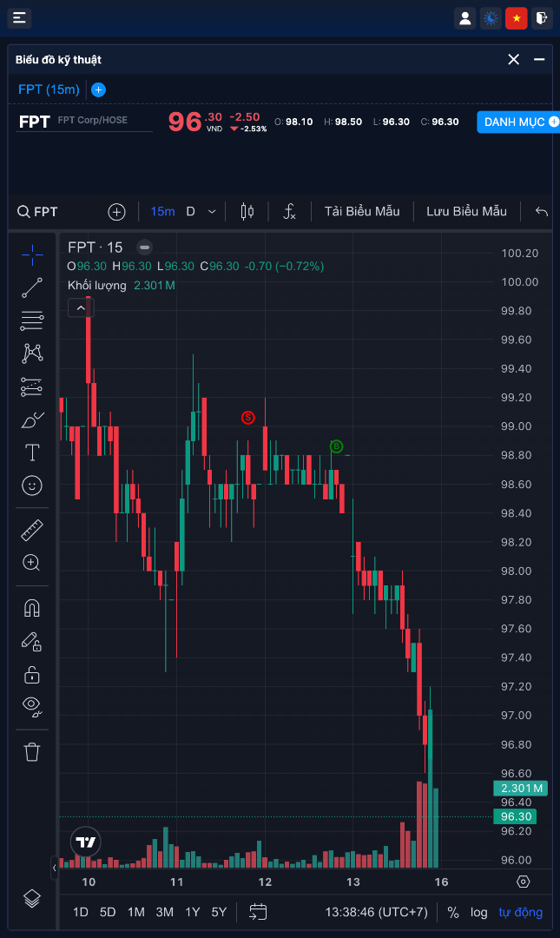The width and height of the screenshot is (560, 938).
Task: Add a new chart tab with plus
Action: (x=99, y=89)
